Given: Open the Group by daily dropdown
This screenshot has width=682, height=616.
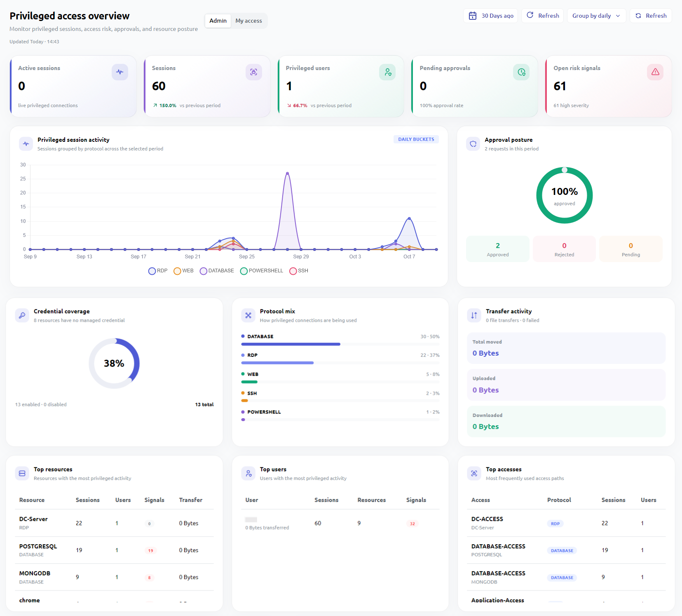Looking at the screenshot, I should [x=596, y=16].
